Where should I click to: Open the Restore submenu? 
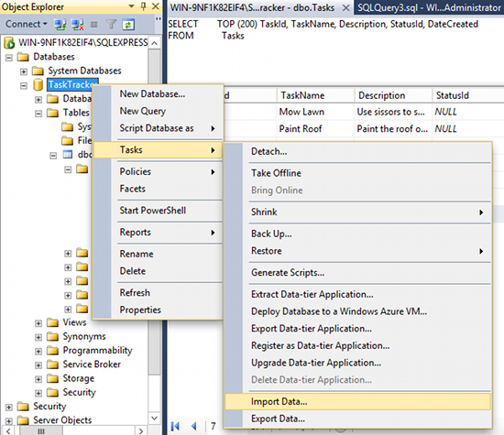(357, 251)
